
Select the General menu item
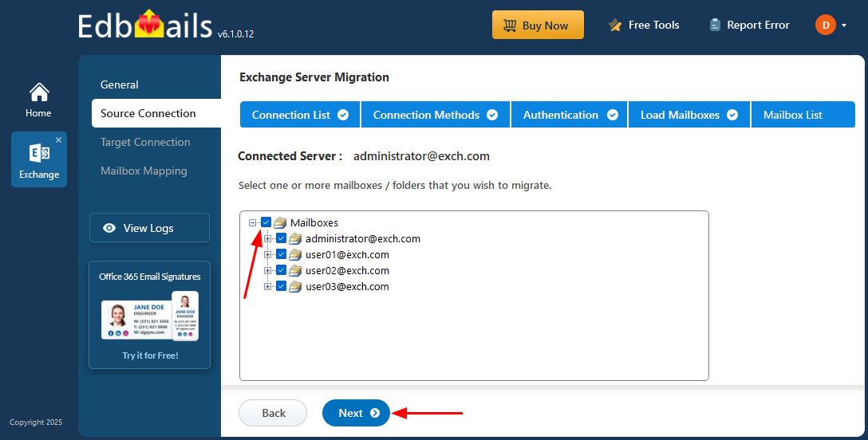click(x=120, y=84)
